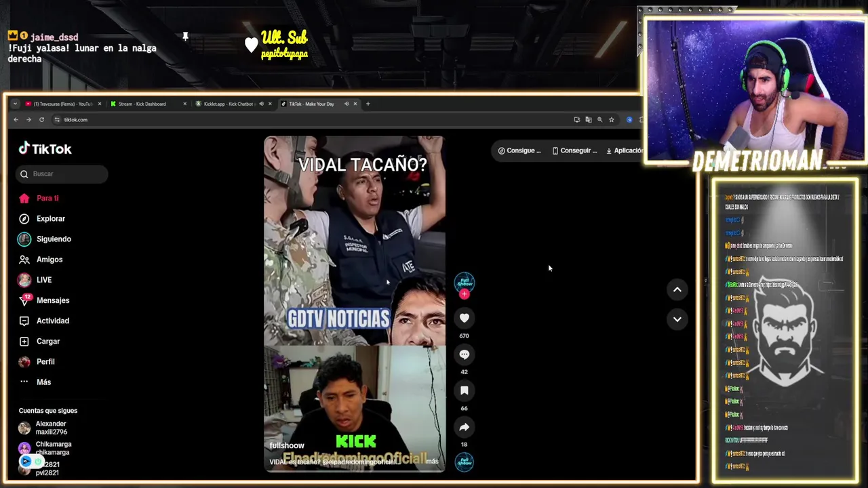The height and width of the screenshot is (488, 868).
Task: Click the browser forward arrow
Action: 28,120
